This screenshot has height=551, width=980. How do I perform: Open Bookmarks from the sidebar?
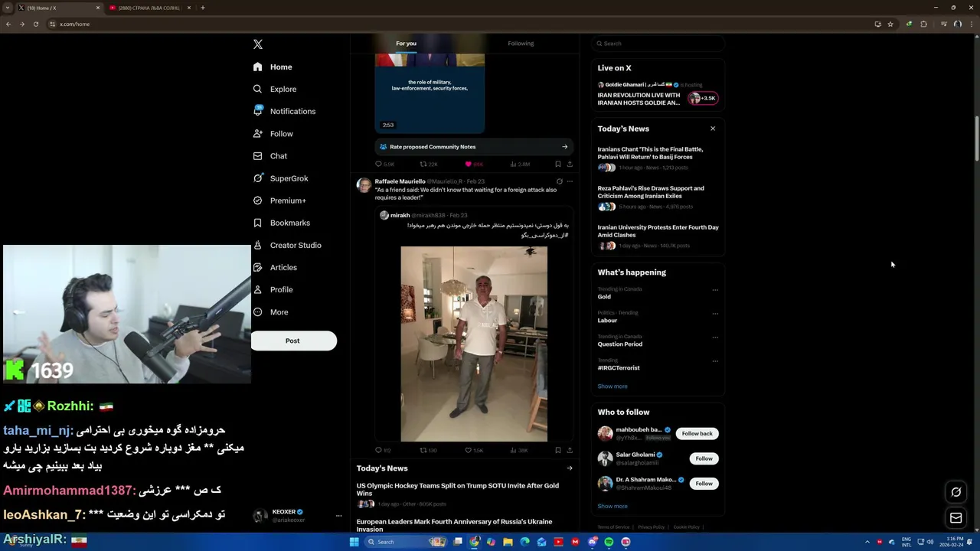[282, 223]
